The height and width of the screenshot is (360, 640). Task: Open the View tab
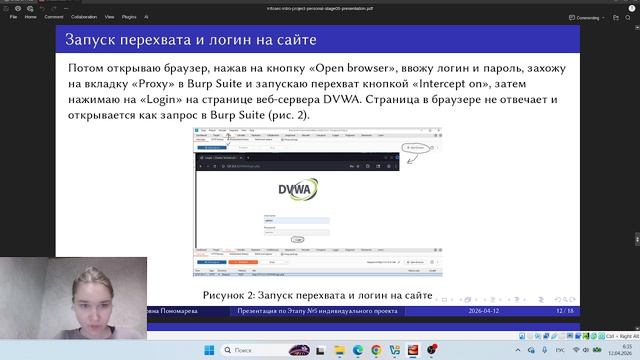coord(109,17)
